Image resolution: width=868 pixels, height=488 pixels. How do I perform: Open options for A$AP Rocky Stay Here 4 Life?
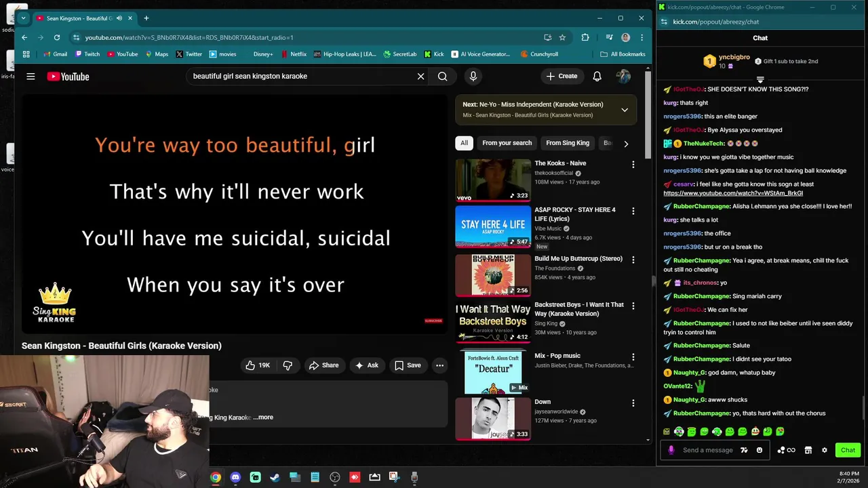[x=633, y=211]
